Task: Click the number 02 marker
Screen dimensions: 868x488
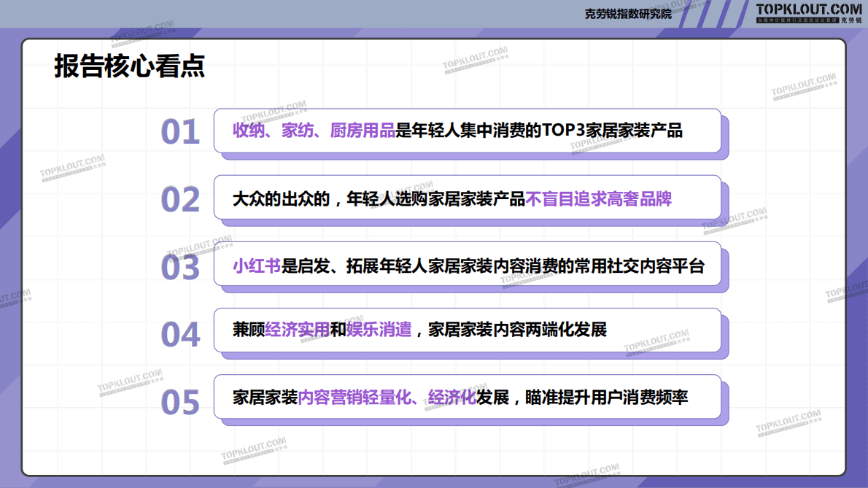Action: tap(180, 199)
